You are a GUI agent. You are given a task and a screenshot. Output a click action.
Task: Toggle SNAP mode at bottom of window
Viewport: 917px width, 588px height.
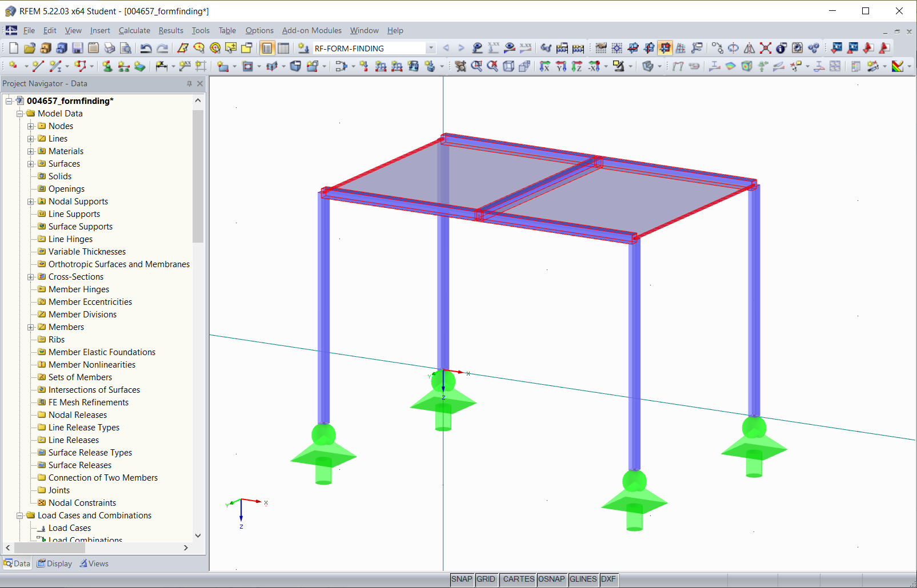[462, 579]
